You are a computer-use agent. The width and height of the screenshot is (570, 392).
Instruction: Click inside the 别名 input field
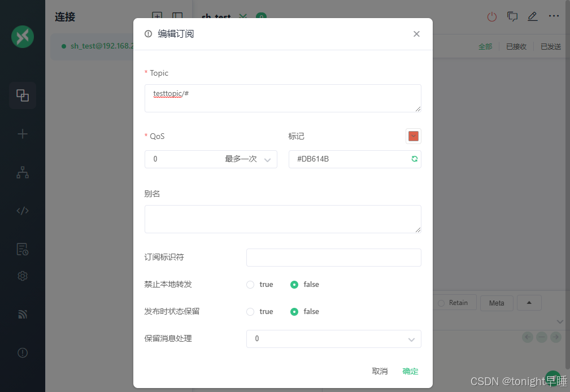pos(282,219)
